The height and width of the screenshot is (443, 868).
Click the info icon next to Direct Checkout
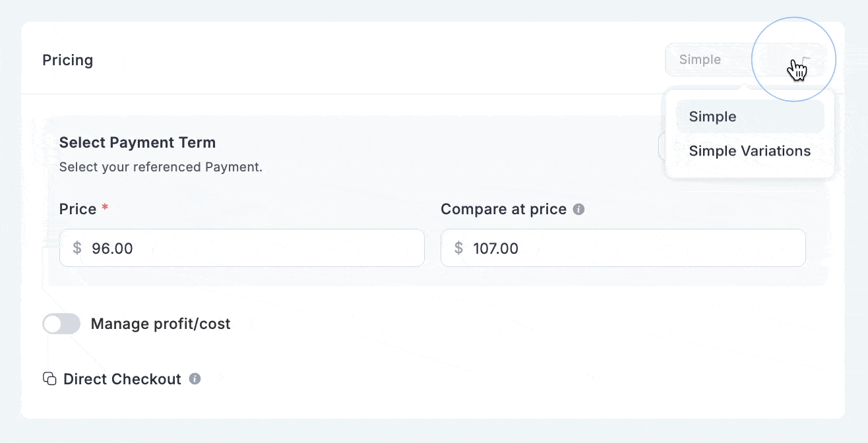[195, 379]
